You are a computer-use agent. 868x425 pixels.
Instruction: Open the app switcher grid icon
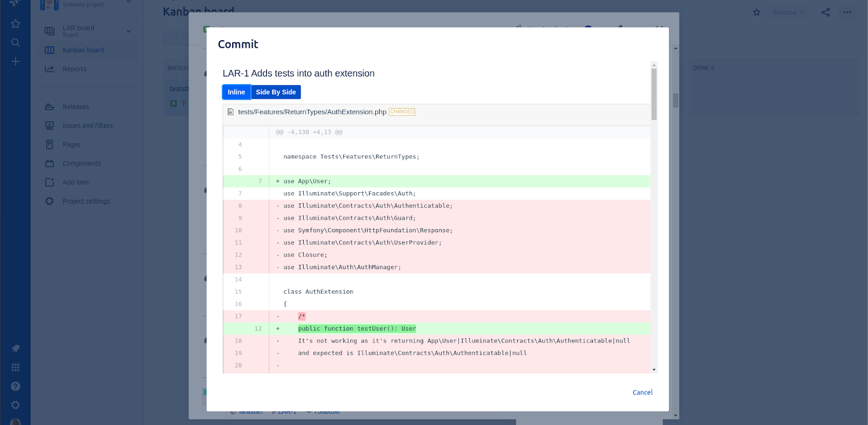point(16,367)
